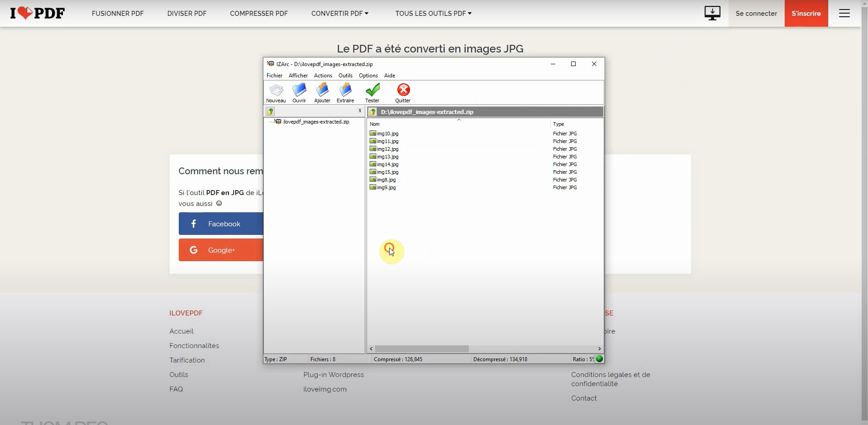Click the 'Type : ZIP' status entry
Screen dimensions: 868x425
click(276, 359)
